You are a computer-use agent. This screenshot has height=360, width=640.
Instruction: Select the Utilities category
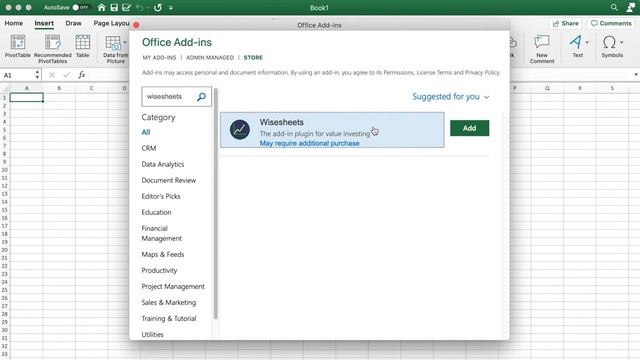pyautogui.click(x=152, y=334)
